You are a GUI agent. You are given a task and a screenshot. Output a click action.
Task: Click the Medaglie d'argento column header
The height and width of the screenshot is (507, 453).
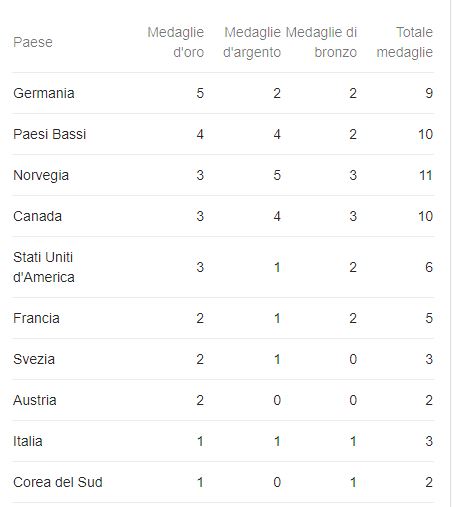(x=252, y=42)
